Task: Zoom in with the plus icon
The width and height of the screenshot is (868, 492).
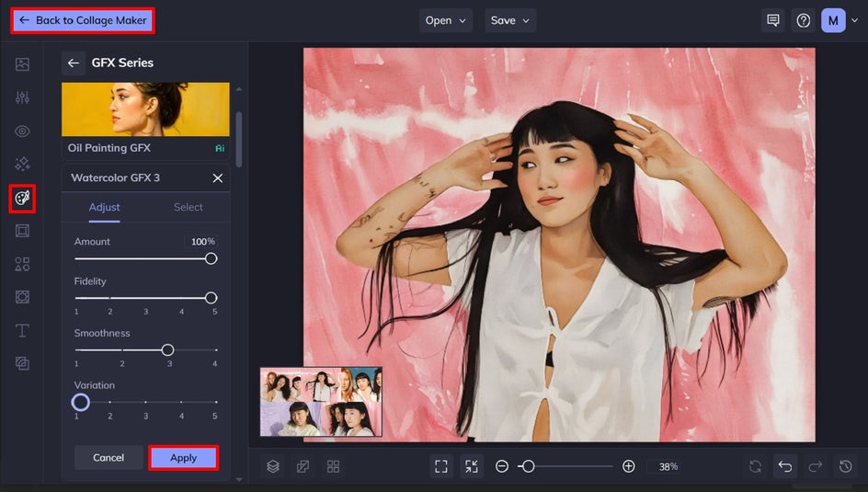Action: (x=628, y=466)
